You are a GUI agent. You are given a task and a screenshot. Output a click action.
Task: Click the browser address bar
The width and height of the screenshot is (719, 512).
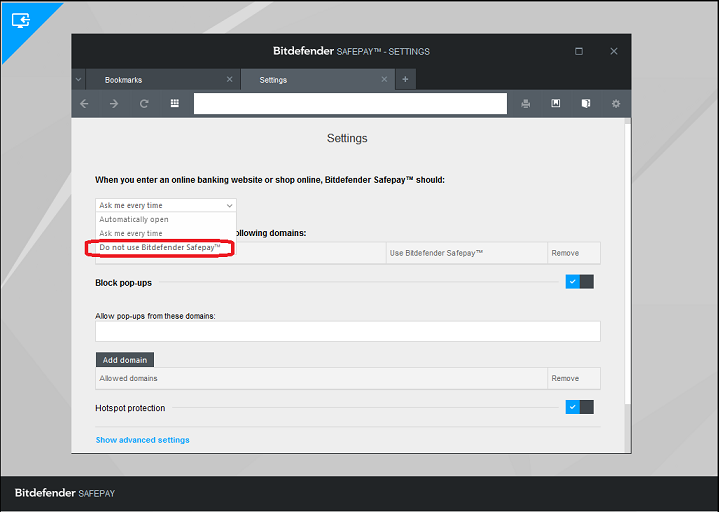pos(350,103)
